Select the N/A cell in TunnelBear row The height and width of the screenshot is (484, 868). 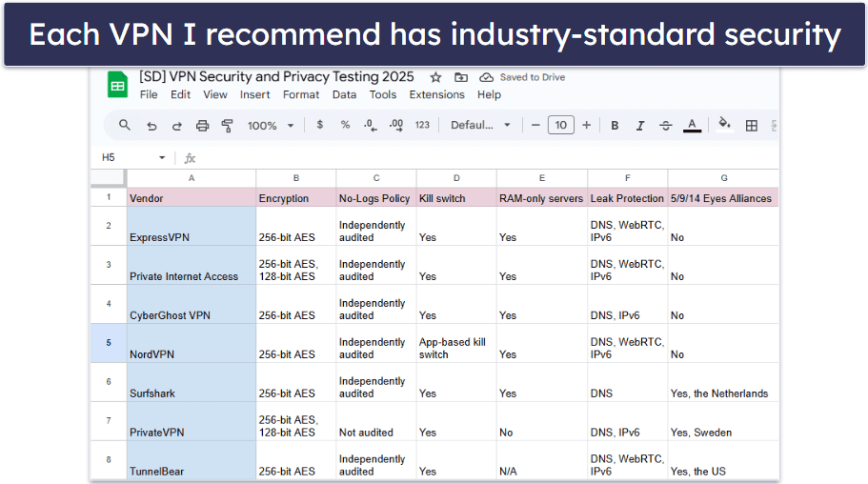(x=542, y=460)
